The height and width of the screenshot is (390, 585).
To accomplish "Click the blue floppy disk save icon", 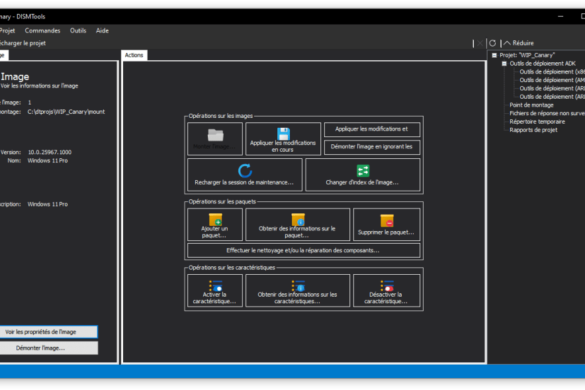I will click(x=283, y=134).
